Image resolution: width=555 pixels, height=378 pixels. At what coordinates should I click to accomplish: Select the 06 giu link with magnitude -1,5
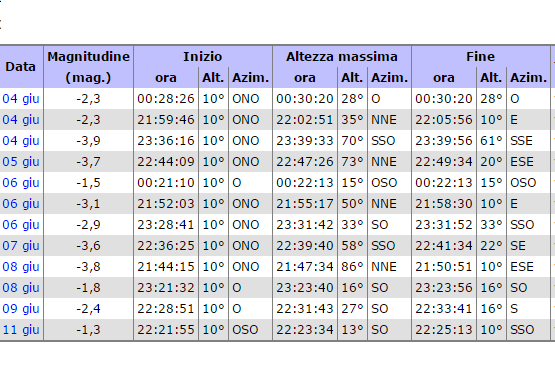[21, 183]
